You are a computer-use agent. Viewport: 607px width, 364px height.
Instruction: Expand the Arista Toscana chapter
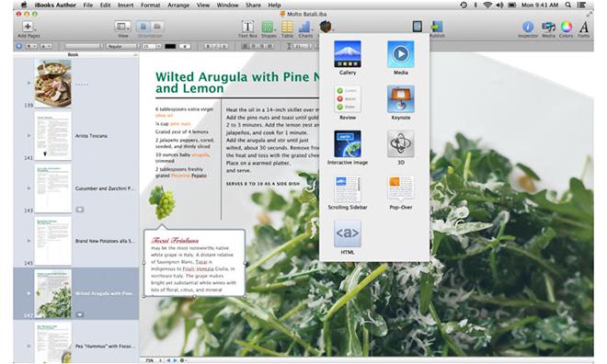pos(29,136)
